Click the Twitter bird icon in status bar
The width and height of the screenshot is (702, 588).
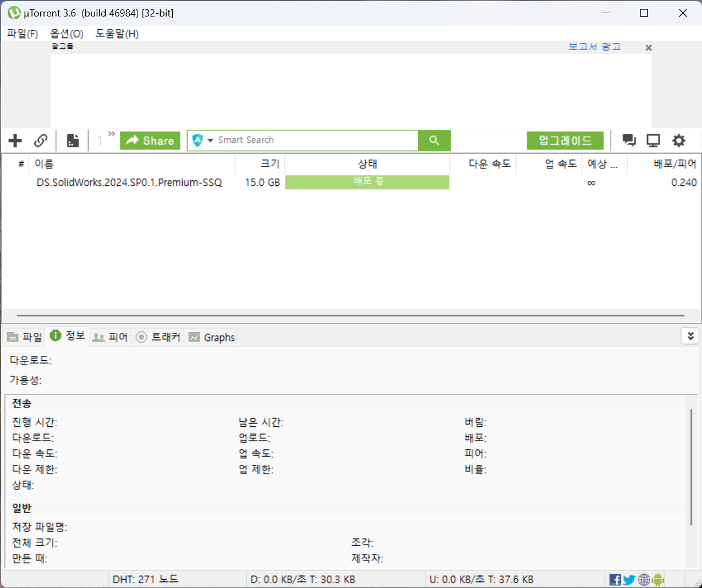tap(629, 580)
